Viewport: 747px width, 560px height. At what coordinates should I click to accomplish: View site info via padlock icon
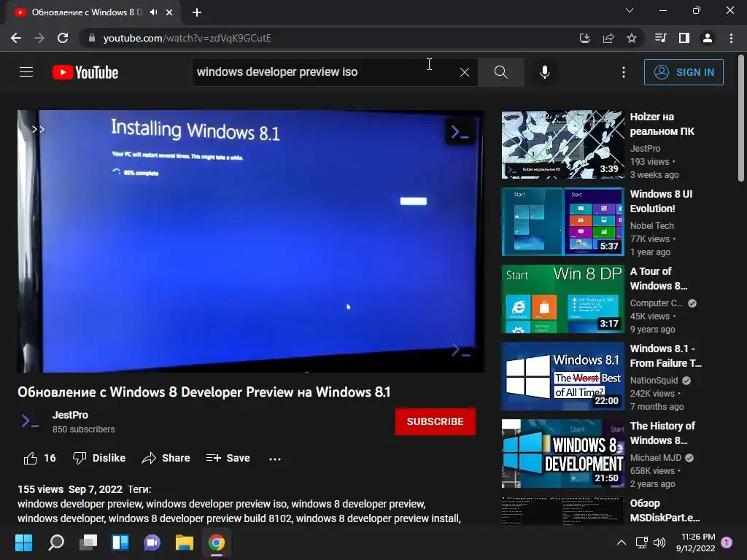[x=92, y=38]
